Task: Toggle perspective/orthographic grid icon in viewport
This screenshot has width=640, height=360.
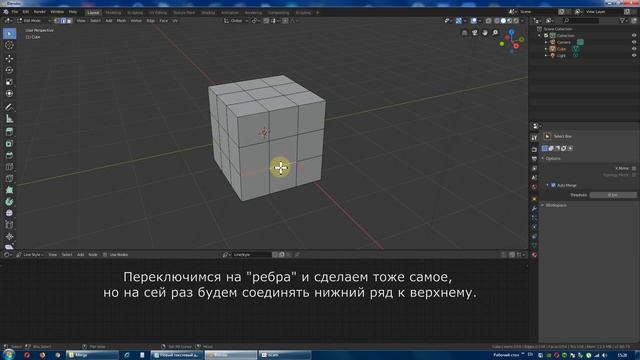Action: pos(464,33)
